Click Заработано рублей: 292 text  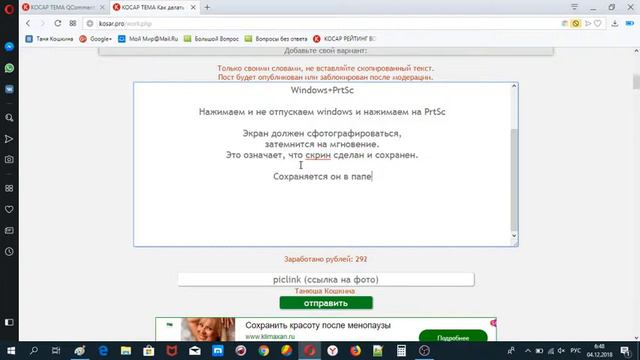coord(325,259)
